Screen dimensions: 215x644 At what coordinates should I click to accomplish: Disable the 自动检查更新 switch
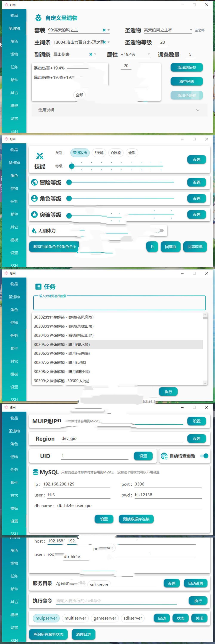204,456
